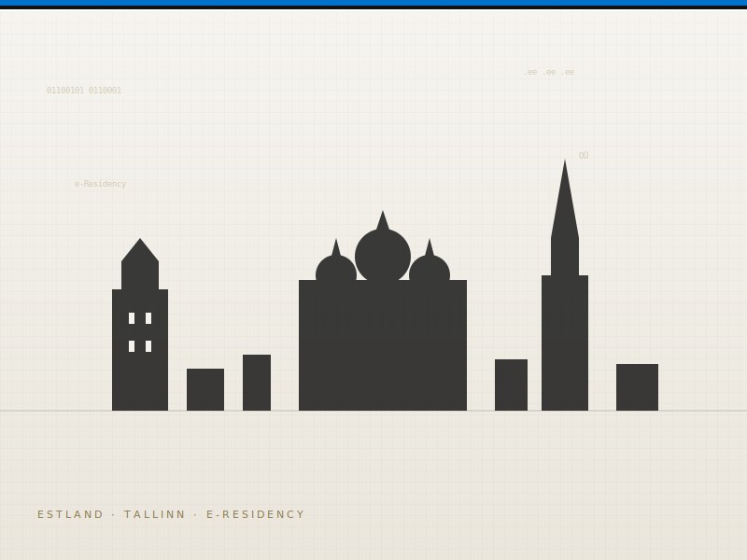Click the OÜ text near the spire
Viewport: 747px width, 560px height.
coord(584,156)
